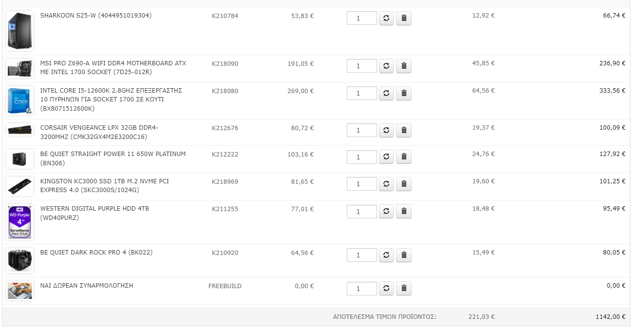View the WD Purple 4TB thumbnail image
The width and height of the screenshot is (644, 332).
[20, 222]
